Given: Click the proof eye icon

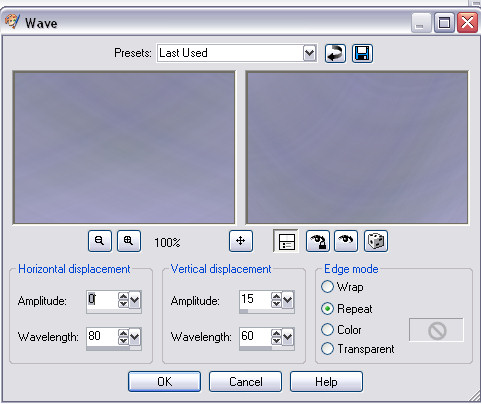Looking at the screenshot, I should (346, 241).
